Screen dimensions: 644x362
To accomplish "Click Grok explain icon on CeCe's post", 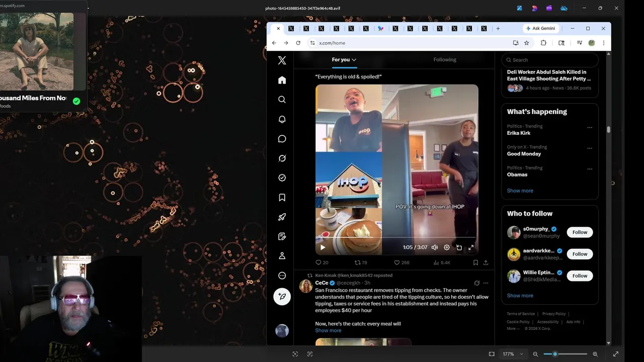I will [x=477, y=283].
